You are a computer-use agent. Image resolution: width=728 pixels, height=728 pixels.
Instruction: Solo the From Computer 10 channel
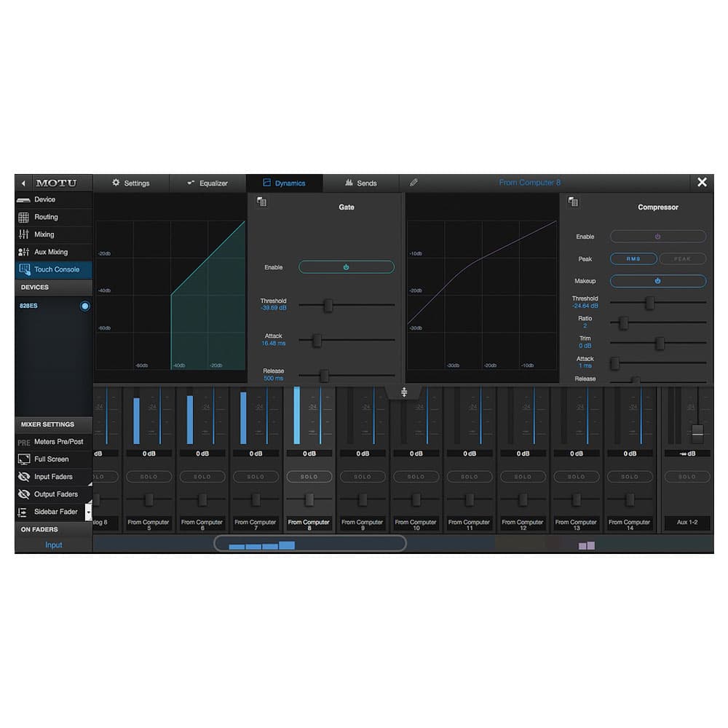tap(416, 477)
